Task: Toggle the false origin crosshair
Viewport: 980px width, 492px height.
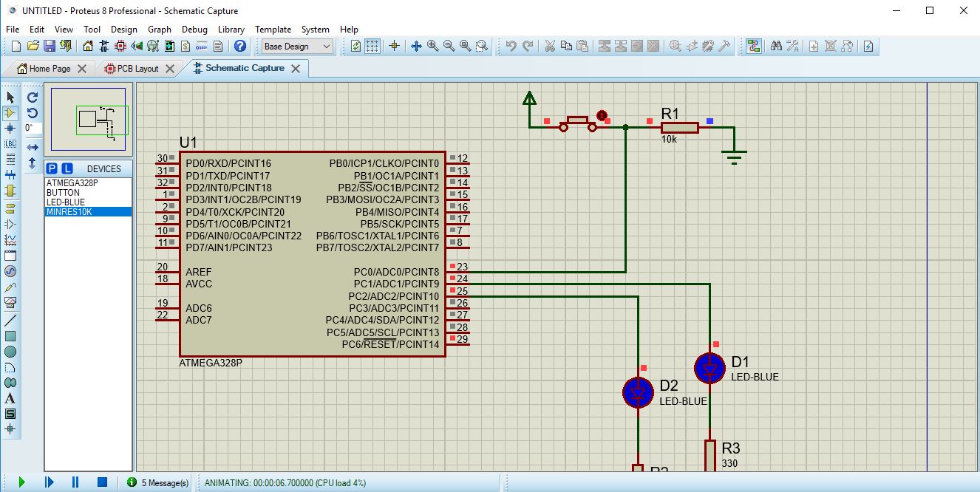Action: click(x=394, y=46)
